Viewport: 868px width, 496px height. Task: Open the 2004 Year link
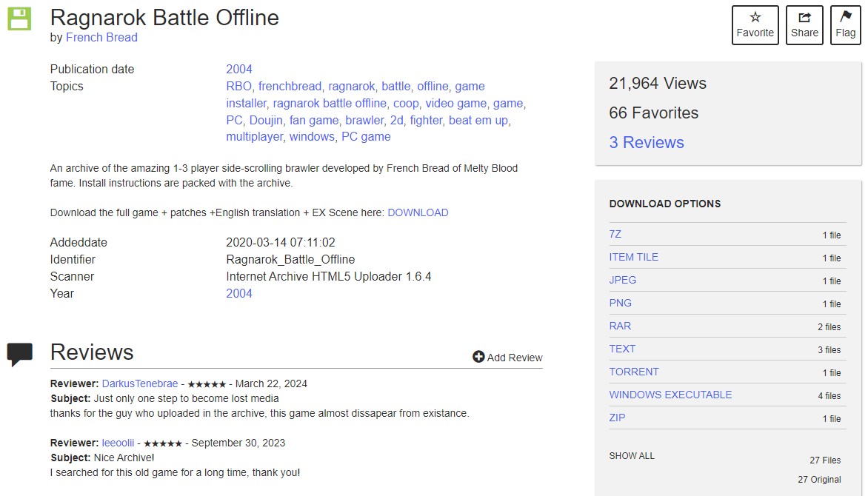[239, 293]
